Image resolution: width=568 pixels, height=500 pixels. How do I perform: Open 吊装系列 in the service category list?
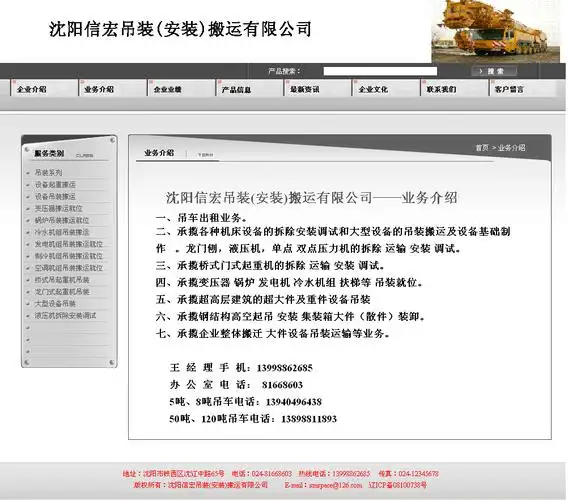point(49,172)
